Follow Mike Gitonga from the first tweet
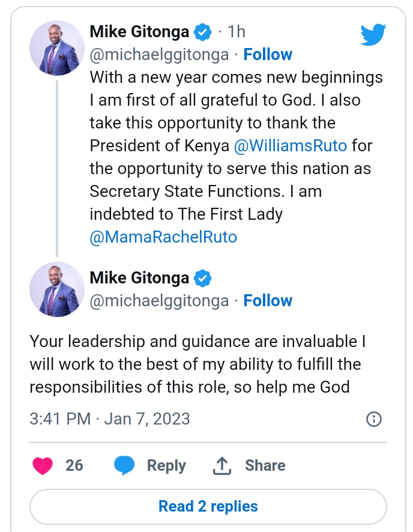This screenshot has width=413, height=532. [268, 54]
